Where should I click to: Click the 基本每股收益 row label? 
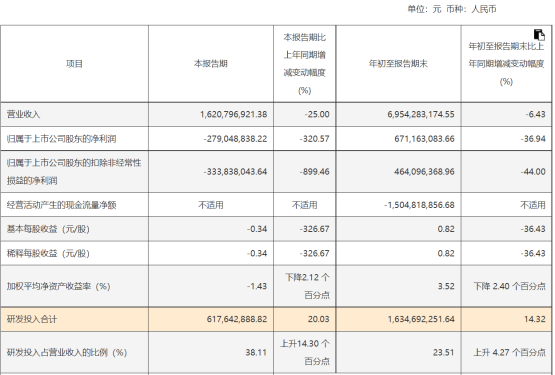(x=48, y=229)
